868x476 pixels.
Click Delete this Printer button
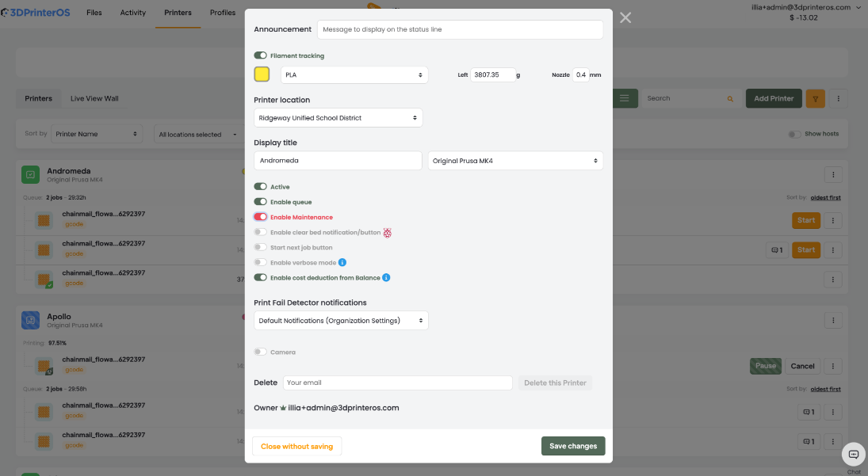[x=555, y=383]
